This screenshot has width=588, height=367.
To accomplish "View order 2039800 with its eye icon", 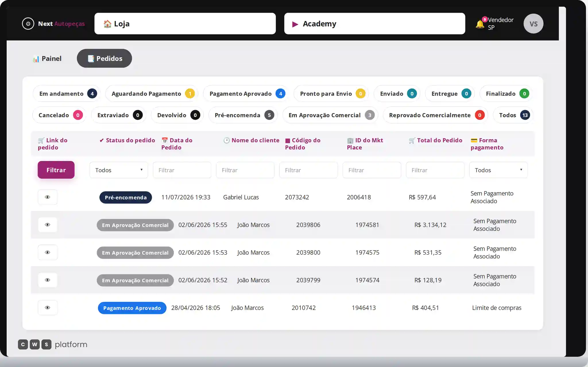I will [48, 252].
